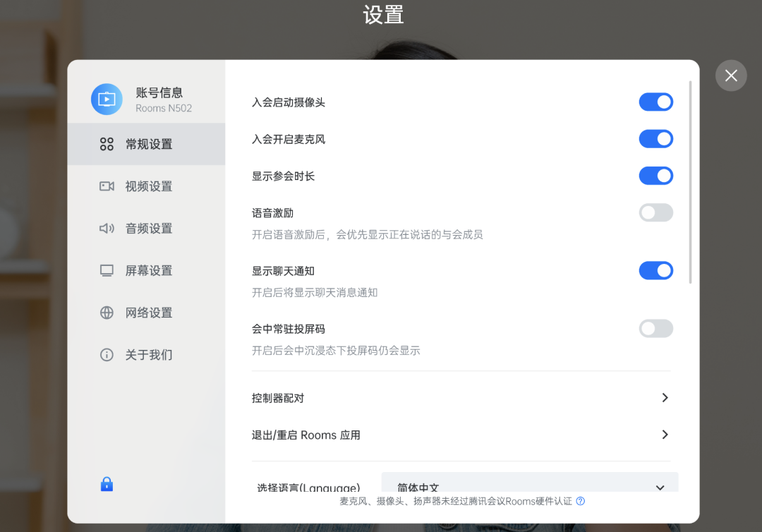Open the 简体中文 language dropdown
This screenshot has width=762, height=532.
click(530, 483)
